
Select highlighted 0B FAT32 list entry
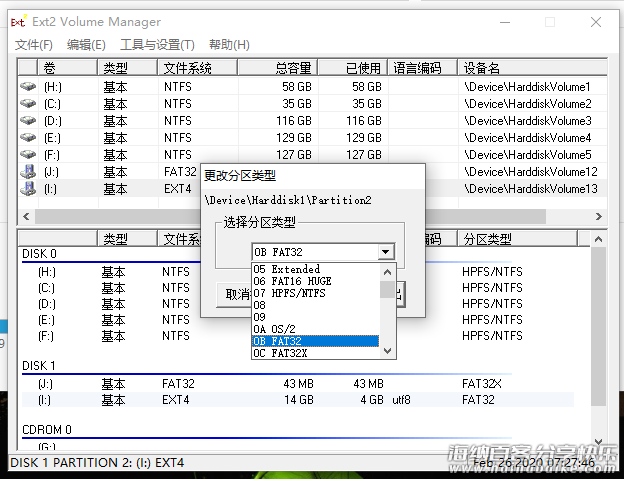(x=316, y=341)
